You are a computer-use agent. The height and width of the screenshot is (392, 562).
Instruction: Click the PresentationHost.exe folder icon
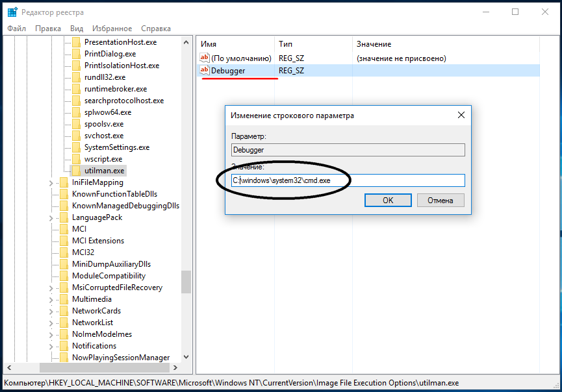click(x=76, y=42)
